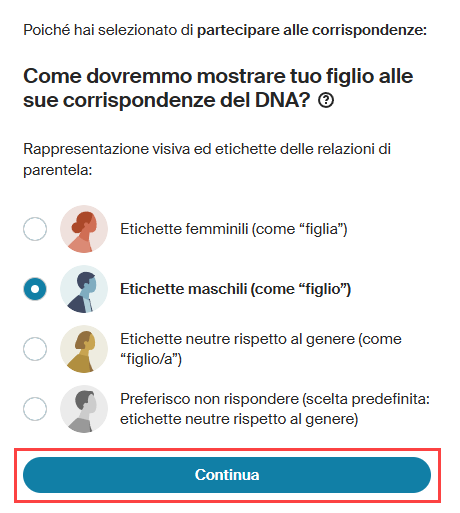The image size is (460, 513).
Task: Click the Preferisco non rispondere label text
Action: (275, 409)
